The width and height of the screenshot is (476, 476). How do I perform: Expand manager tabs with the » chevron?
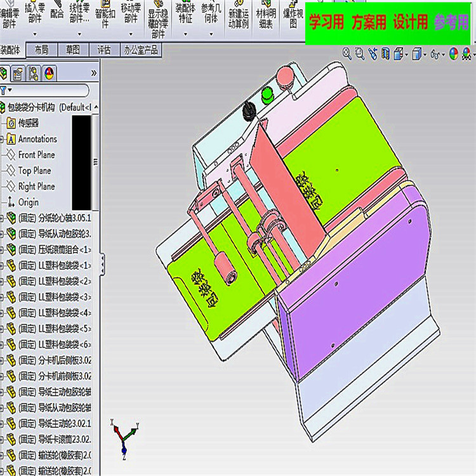coord(94,73)
